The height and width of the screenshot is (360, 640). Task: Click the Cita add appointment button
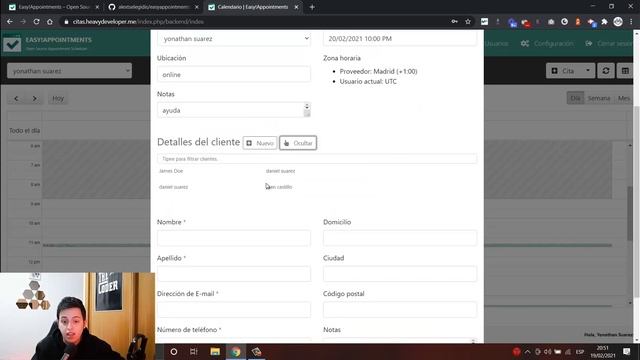click(x=564, y=71)
